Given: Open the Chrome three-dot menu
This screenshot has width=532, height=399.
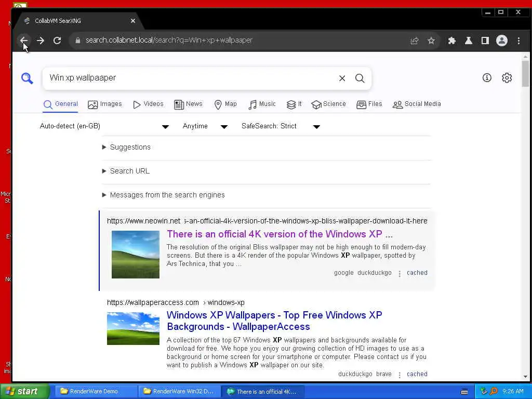Looking at the screenshot, I should [518, 41].
